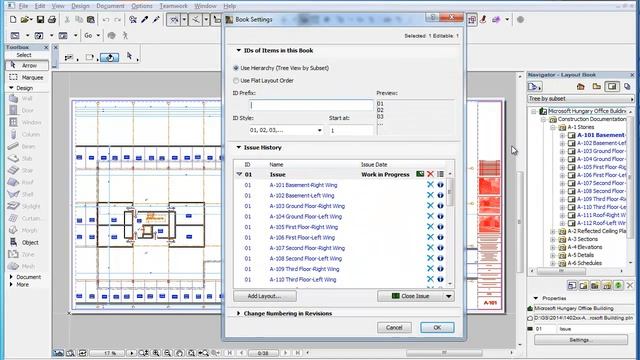Click the Close Issue button
This screenshot has width=640, height=360.
coord(411,296)
